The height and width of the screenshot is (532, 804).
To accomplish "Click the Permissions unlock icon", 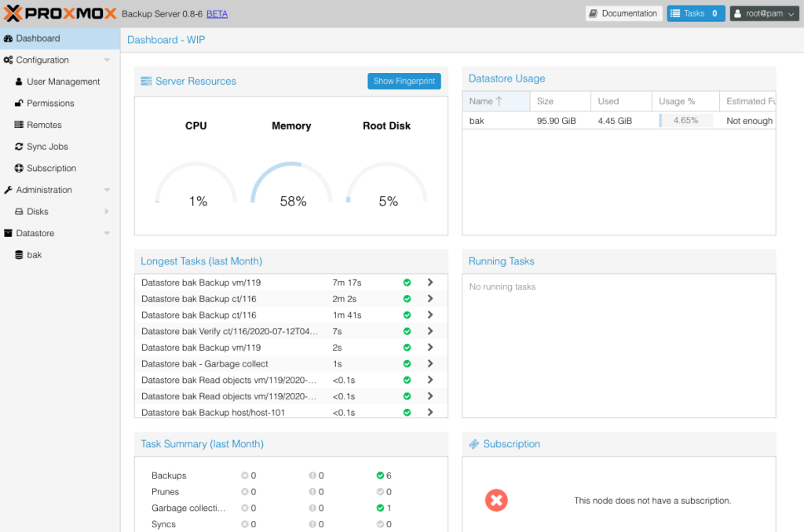I will click(x=19, y=103).
